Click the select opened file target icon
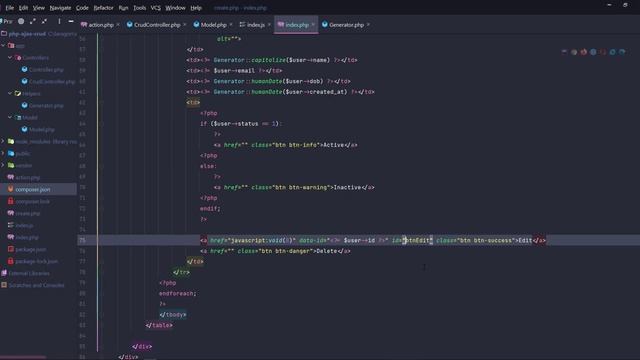Screen dimensions: 640x360 [21, 21]
